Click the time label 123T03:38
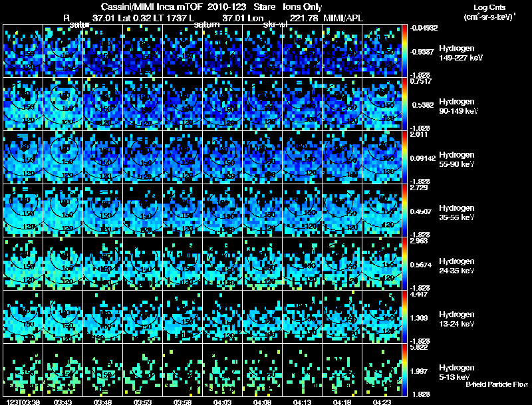The image size is (532, 405). 23,402
